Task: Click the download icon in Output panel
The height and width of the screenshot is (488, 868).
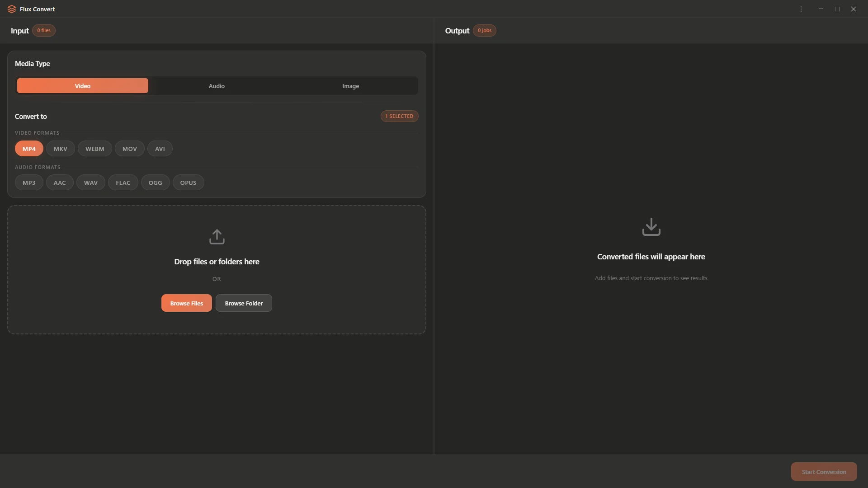Action: (651, 227)
